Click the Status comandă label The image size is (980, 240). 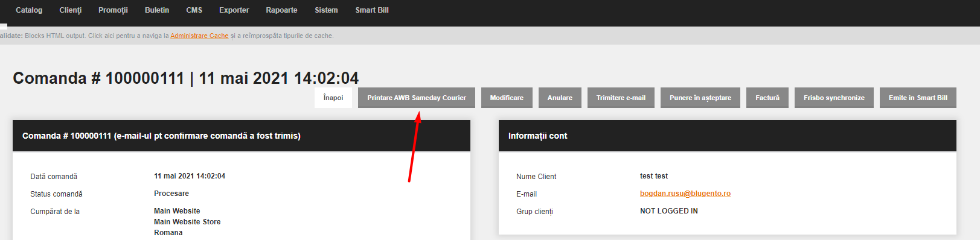[56, 194]
